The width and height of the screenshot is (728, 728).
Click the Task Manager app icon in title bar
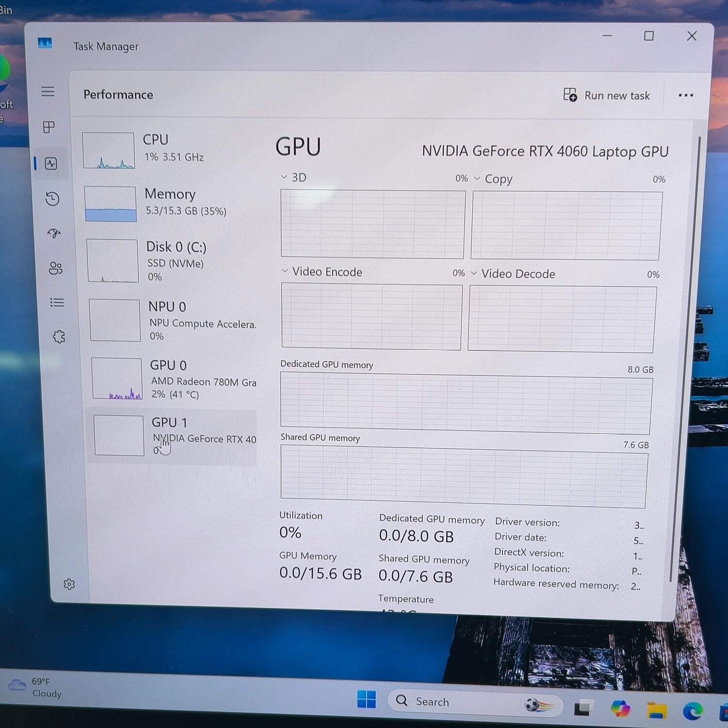point(45,43)
